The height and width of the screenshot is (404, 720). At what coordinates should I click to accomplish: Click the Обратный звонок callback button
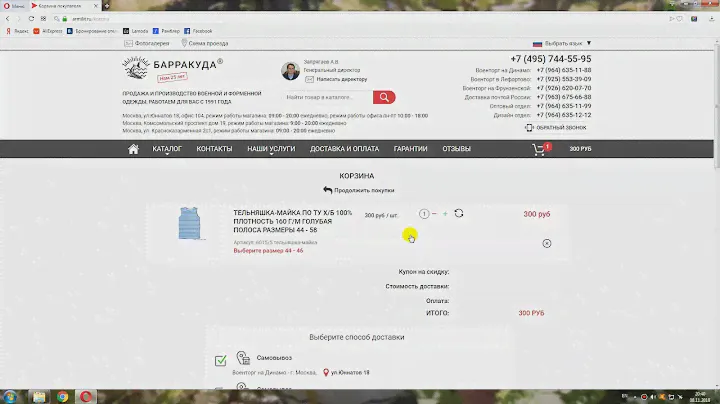557,127
